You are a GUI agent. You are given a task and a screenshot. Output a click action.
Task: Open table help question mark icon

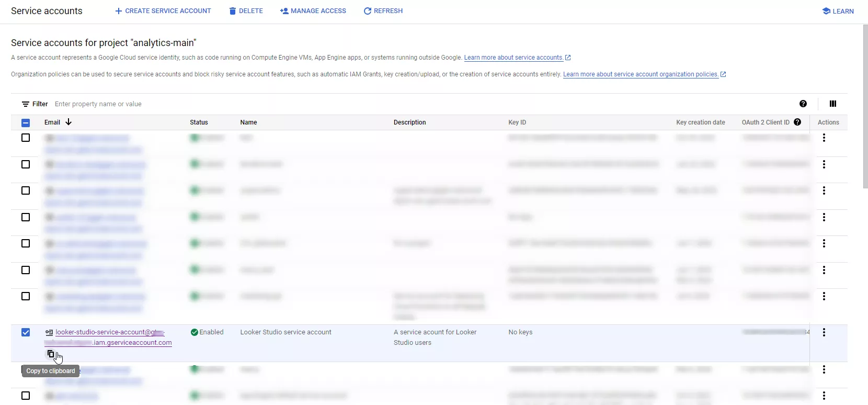tap(803, 104)
